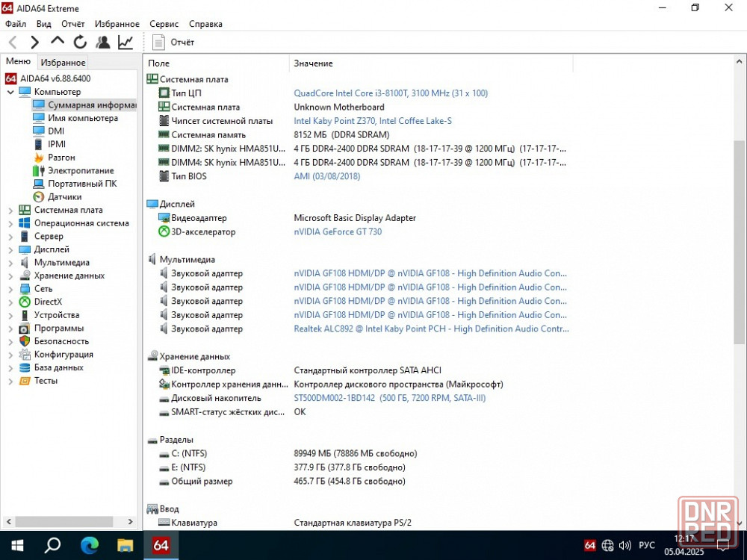The height and width of the screenshot is (560, 747).
Task: Click the Безопасность shield icon
Action: pos(25,341)
